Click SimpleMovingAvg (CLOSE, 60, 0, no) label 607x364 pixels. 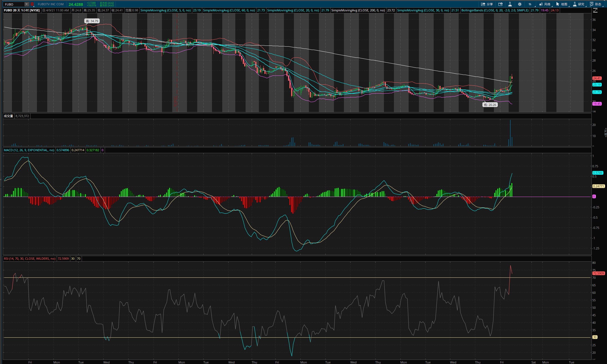pos(229,10)
